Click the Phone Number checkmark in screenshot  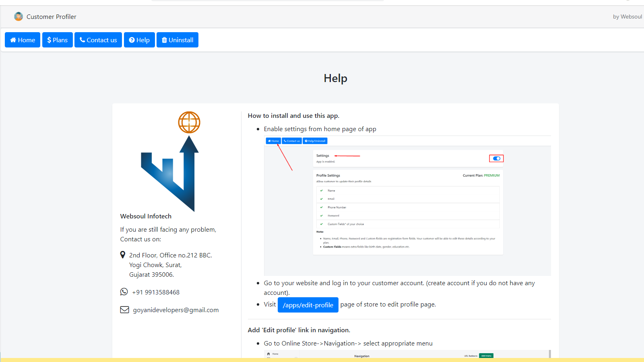click(x=321, y=208)
